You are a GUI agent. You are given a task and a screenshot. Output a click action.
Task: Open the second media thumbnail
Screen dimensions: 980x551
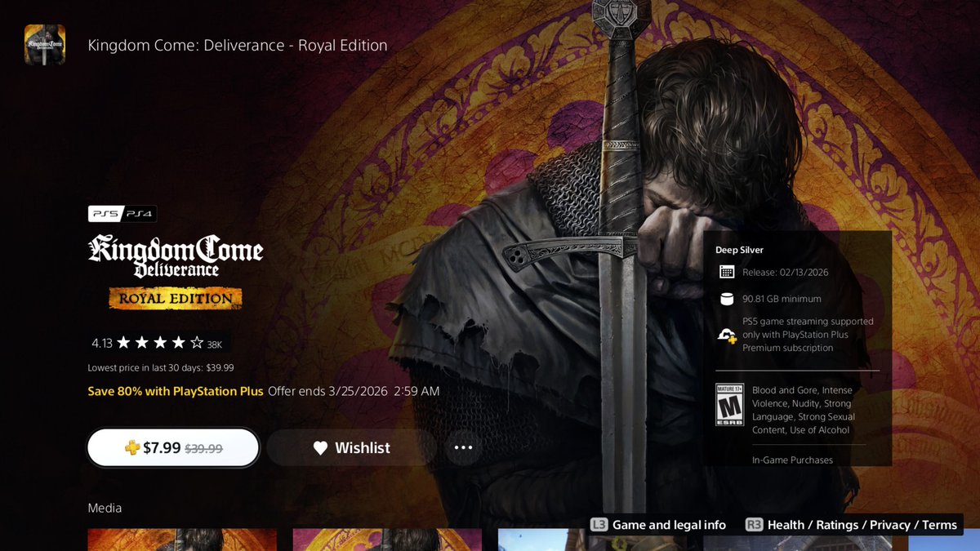[387, 540]
